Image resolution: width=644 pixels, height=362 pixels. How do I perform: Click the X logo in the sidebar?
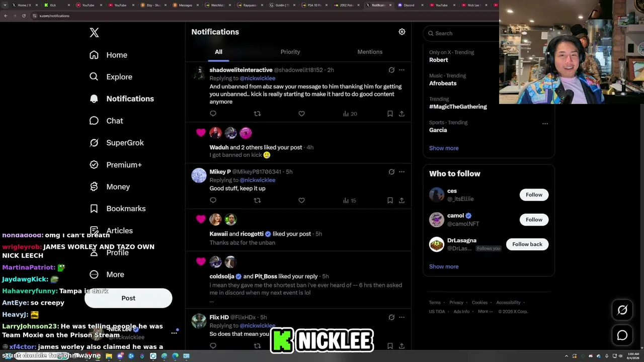[x=94, y=33]
